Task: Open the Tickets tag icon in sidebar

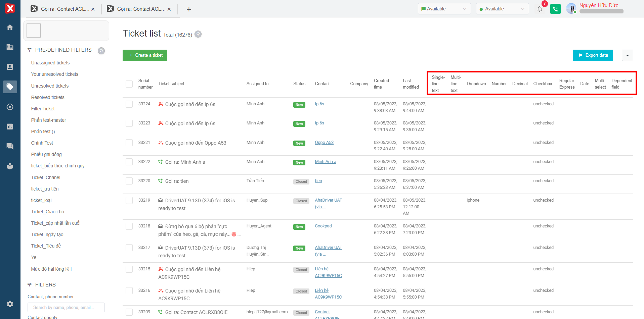Action: click(10, 87)
